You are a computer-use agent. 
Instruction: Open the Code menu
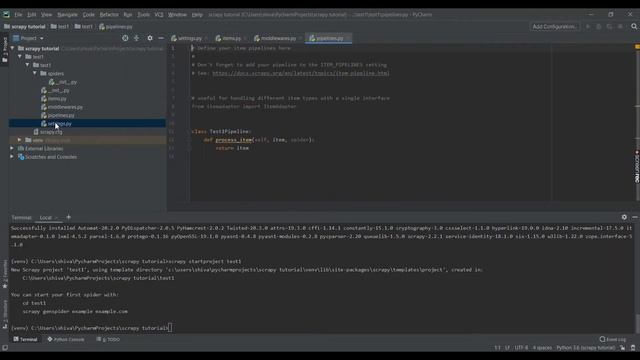pos(88,14)
